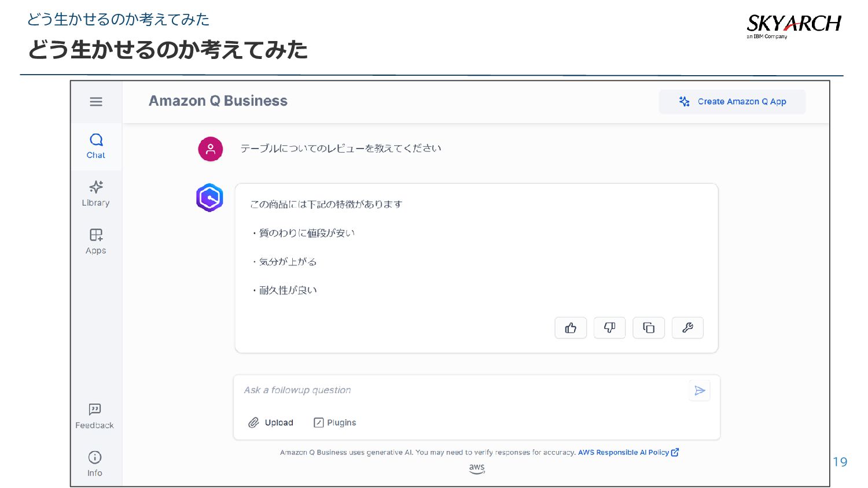Click the send message arrow icon
Viewport: 868px width, 488px height.
tap(700, 391)
